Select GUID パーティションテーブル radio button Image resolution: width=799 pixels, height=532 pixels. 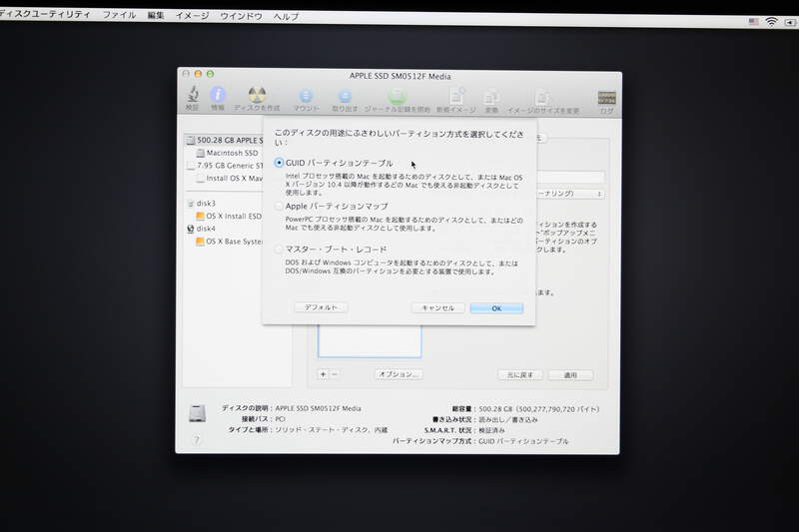click(x=279, y=163)
